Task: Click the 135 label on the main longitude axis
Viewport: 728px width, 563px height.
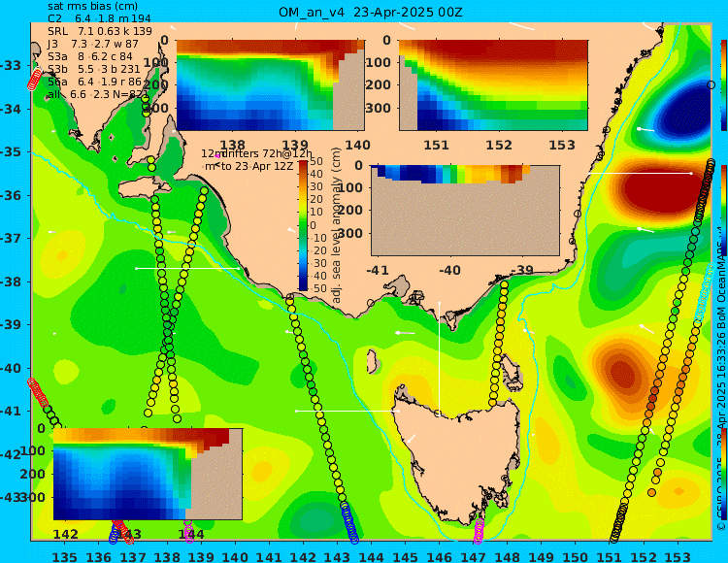Action: (x=64, y=556)
